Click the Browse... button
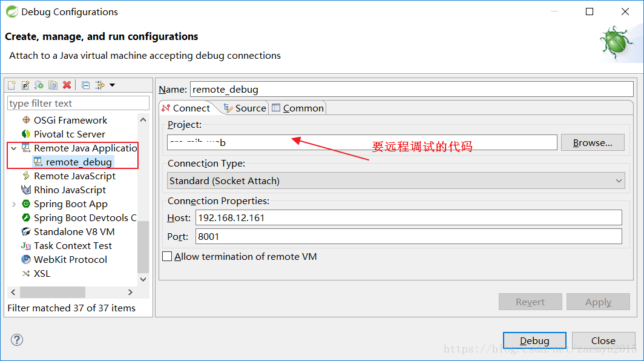Image resolution: width=644 pixels, height=361 pixels. pos(593,143)
